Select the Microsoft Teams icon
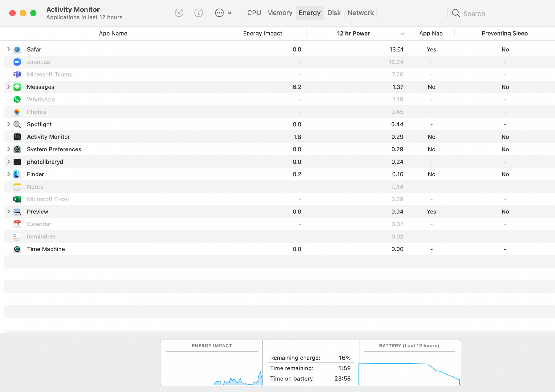Image resolution: width=555 pixels, height=392 pixels. coord(17,74)
